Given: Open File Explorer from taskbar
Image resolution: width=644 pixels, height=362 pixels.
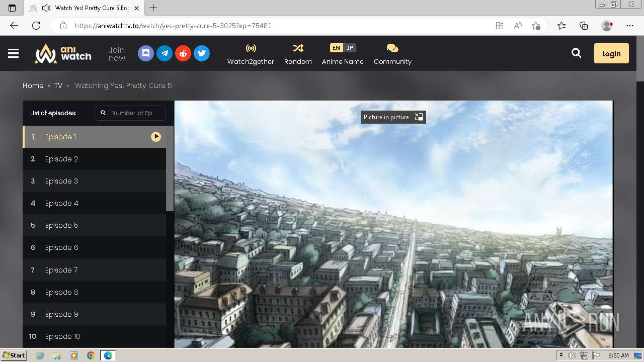Looking at the screenshot, I should tap(57, 355).
